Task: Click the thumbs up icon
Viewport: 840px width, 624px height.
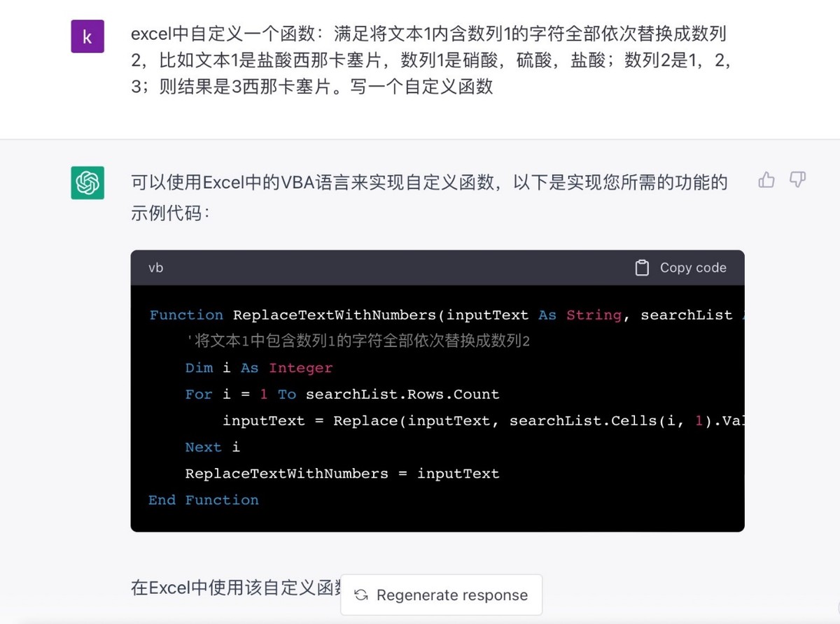Action: tap(766, 180)
